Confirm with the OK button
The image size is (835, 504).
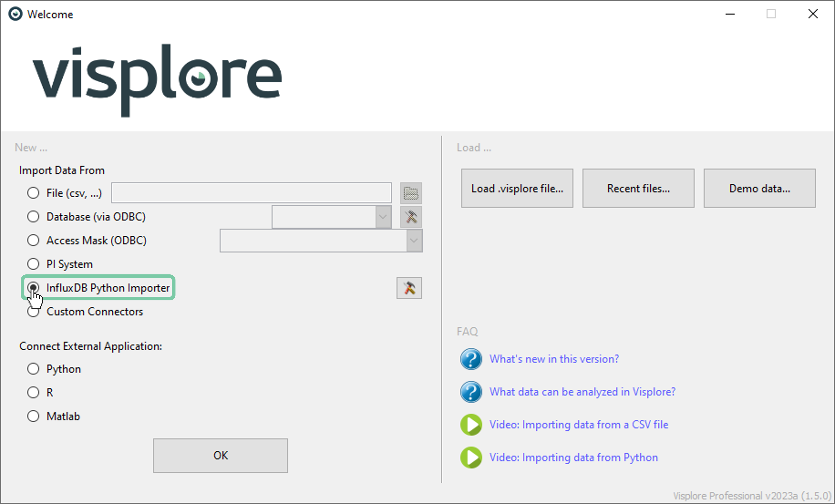220,455
